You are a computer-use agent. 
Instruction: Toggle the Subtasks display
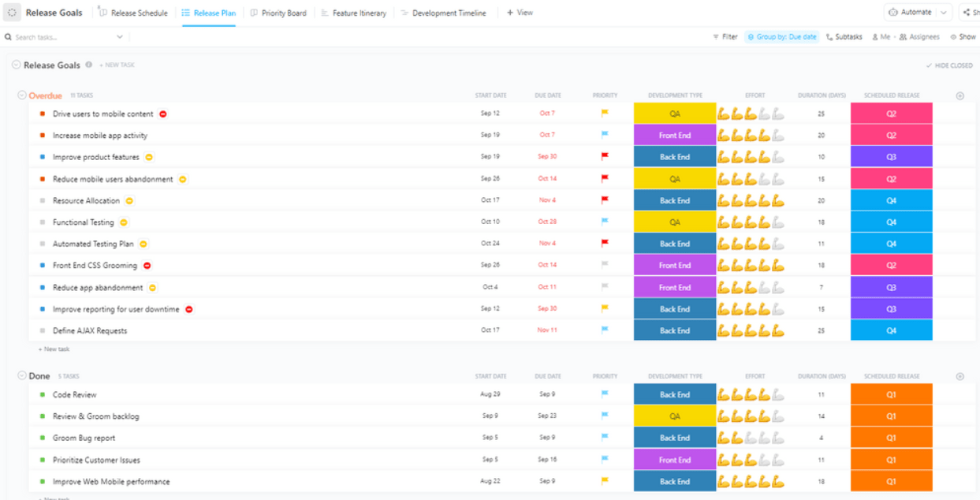point(844,37)
